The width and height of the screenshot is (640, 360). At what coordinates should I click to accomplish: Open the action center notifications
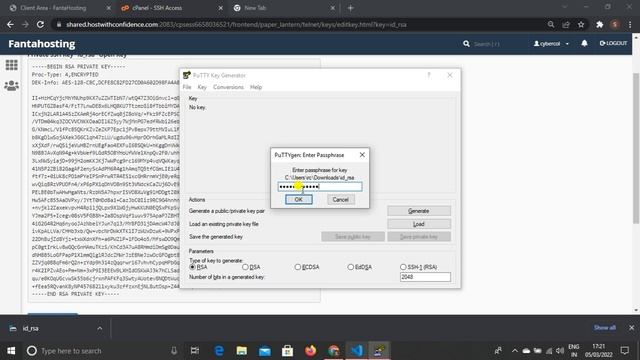pyautogui.click(x=624, y=351)
